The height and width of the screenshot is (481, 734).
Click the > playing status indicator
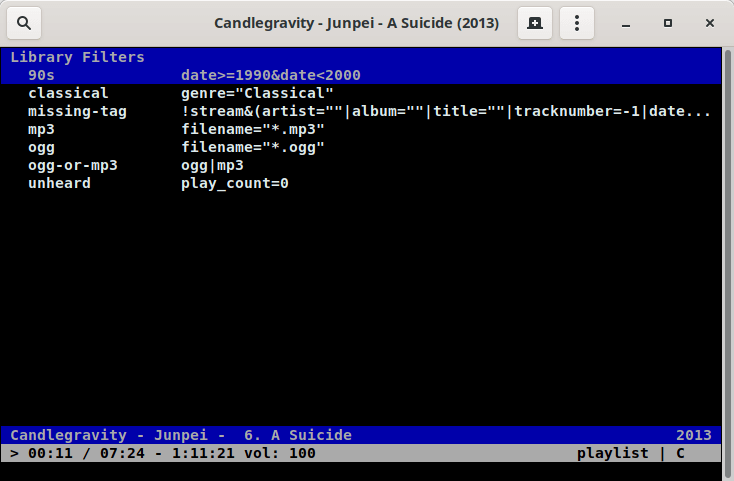click(x=15, y=453)
